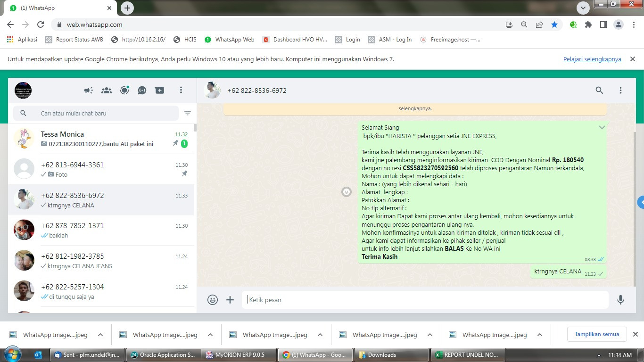Screen dimensions: 644x362
Task: Expand options for the last WhatsApp Image download
Action: click(540, 335)
